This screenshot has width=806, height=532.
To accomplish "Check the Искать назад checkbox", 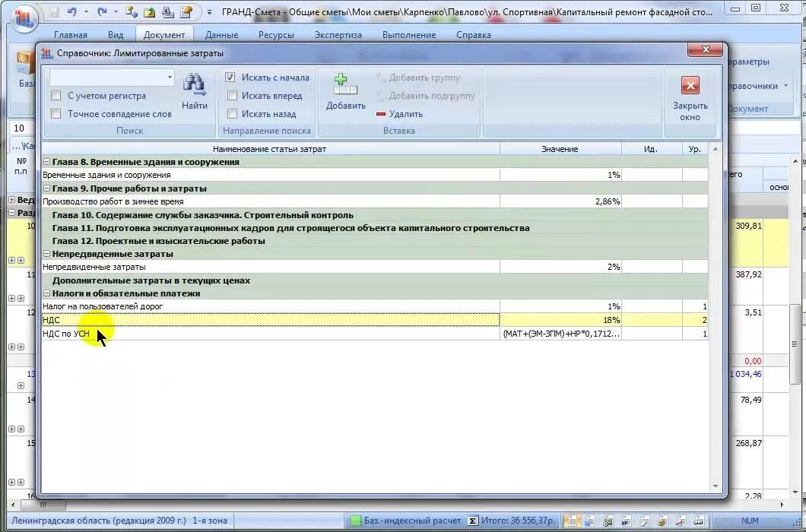I will tap(232, 113).
